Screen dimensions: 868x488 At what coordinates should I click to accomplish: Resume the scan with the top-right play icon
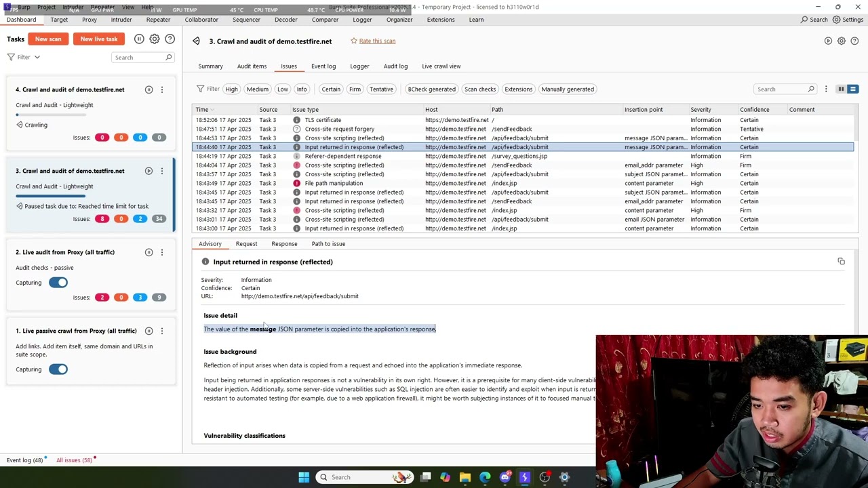[828, 41]
